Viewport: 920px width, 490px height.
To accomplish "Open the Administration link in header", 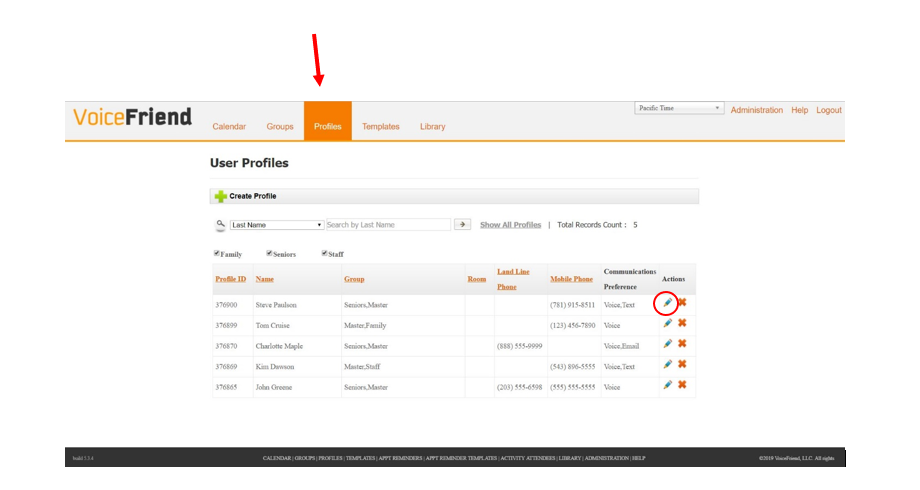I will [x=756, y=110].
